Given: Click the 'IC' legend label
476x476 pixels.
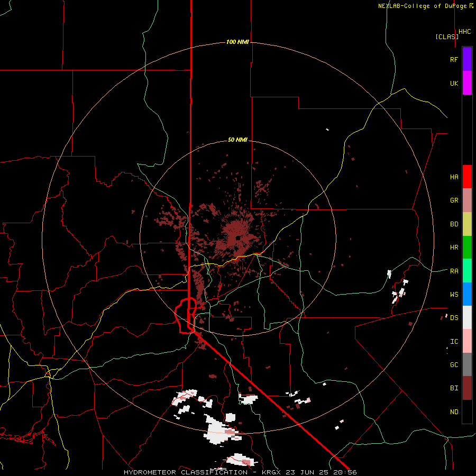Looking at the screenshot, I should (454, 342).
